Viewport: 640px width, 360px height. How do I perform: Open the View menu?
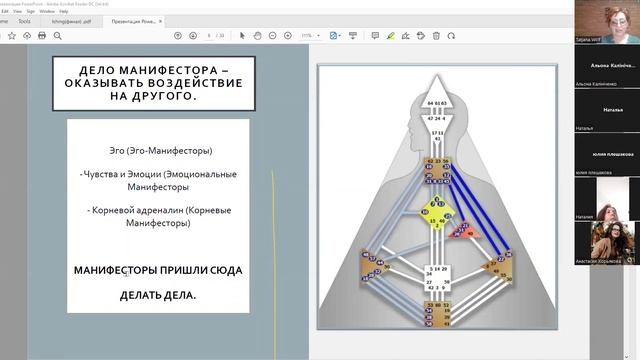(x=17, y=11)
